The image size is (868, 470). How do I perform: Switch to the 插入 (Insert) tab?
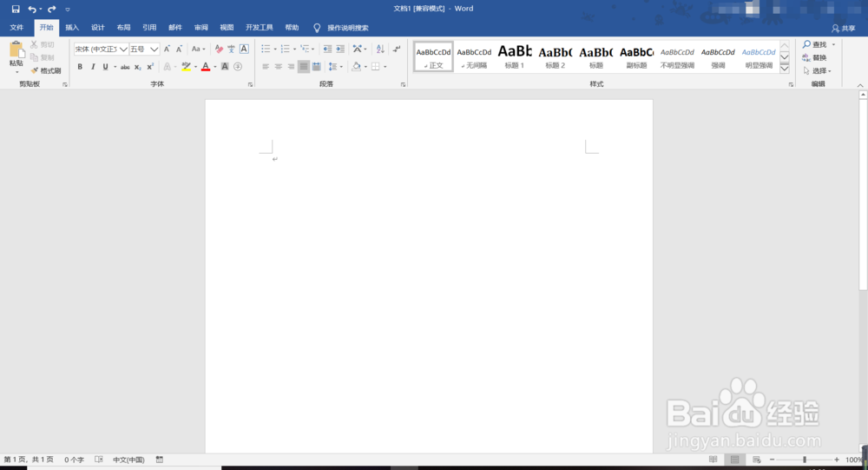(x=72, y=28)
